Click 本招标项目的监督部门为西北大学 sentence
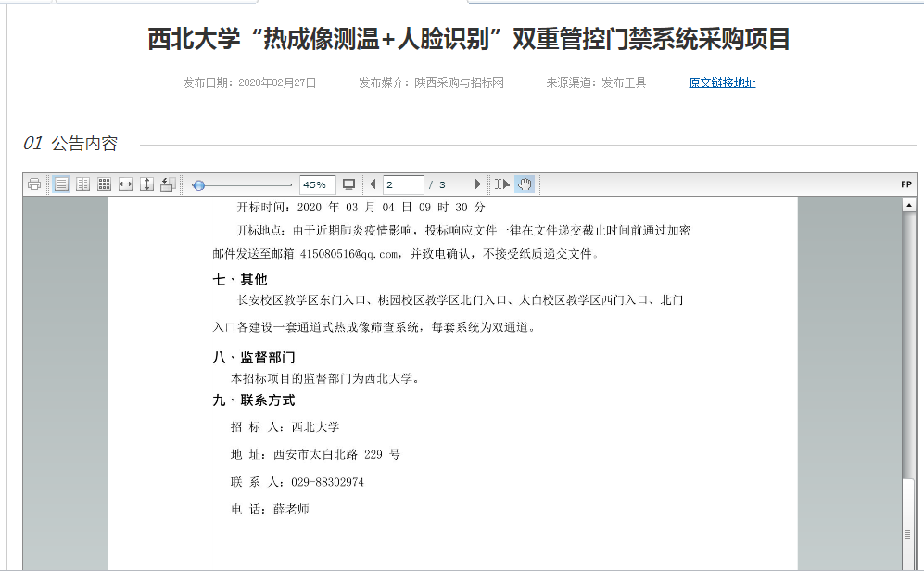Screen dimensions: 924x571 (x=325, y=378)
